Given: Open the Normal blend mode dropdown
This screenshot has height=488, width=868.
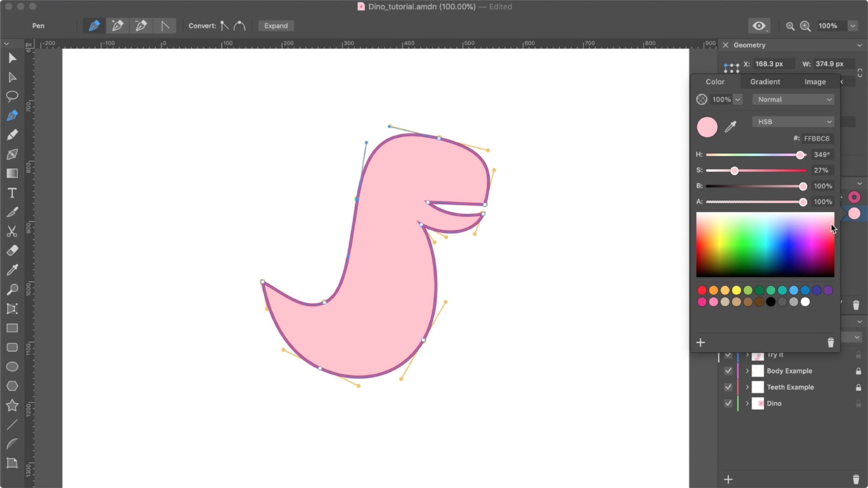Looking at the screenshot, I should [x=793, y=99].
